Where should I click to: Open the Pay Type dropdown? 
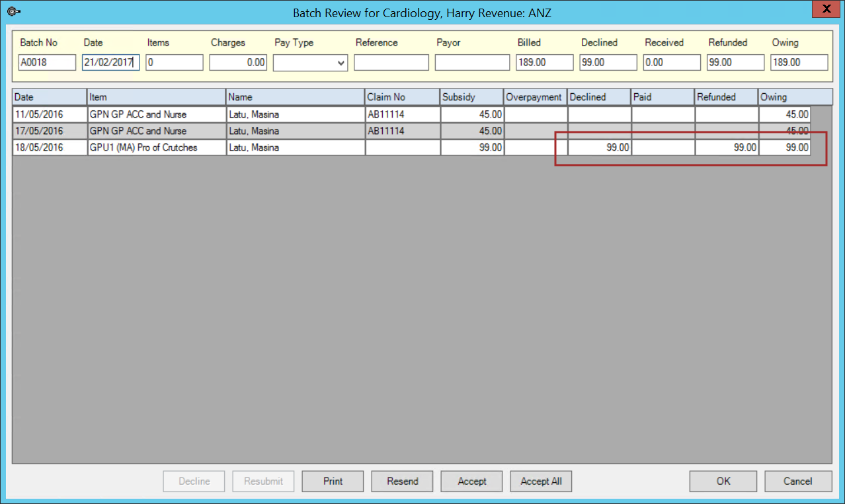click(x=341, y=63)
